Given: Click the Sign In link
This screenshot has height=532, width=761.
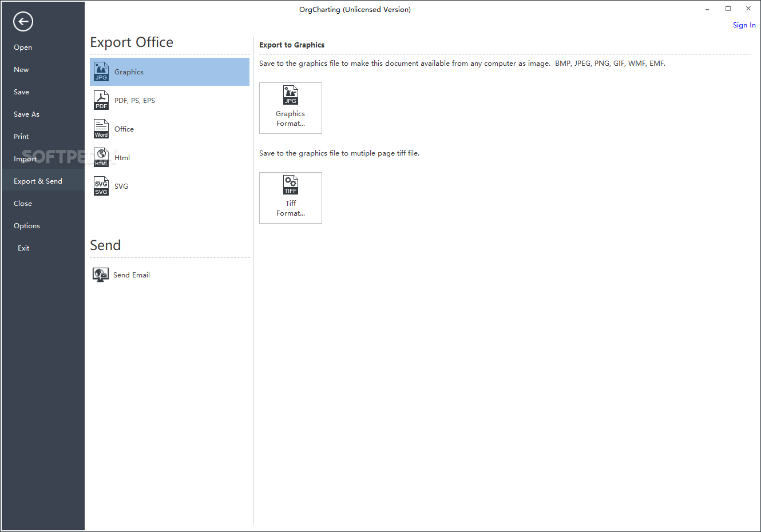Looking at the screenshot, I should tap(744, 25).
